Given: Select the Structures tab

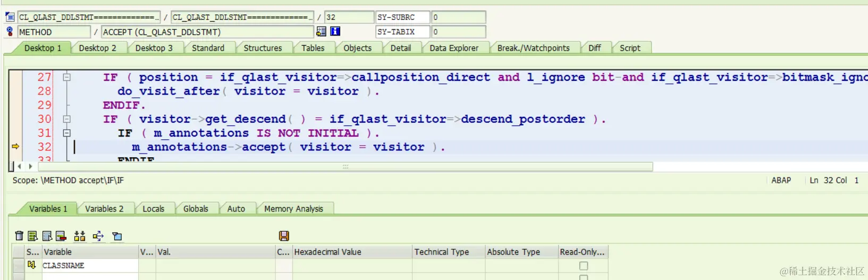Looking at the screenshot, I should pos(263,48).
